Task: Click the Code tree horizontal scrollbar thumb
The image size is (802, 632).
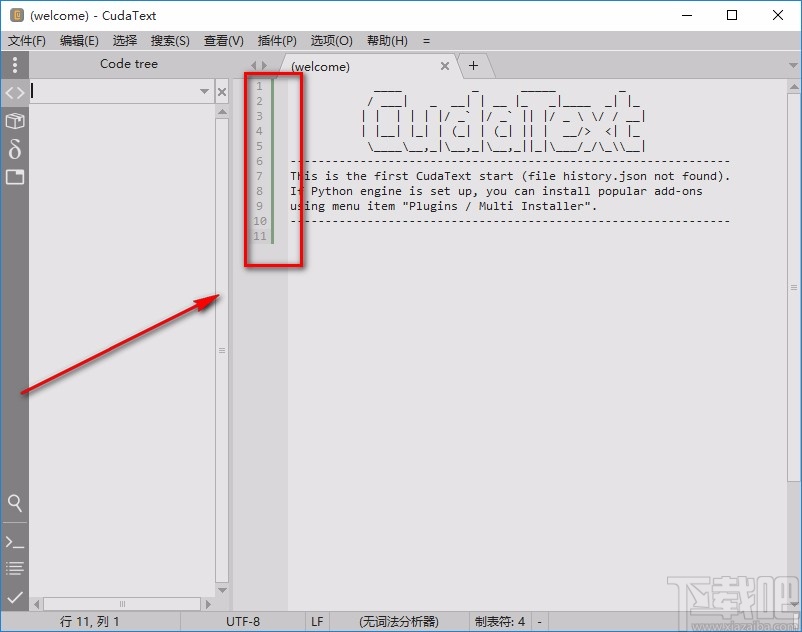Action: (122, 604)
